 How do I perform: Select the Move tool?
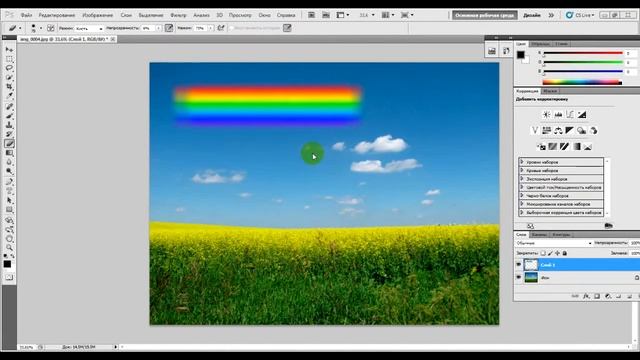click(x=9, y=49)
